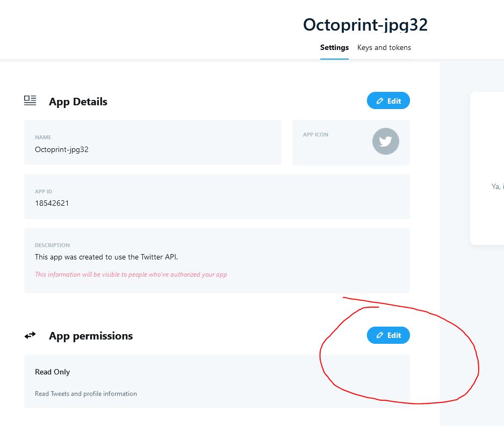Click the App Details list icon

coord(30,100)
